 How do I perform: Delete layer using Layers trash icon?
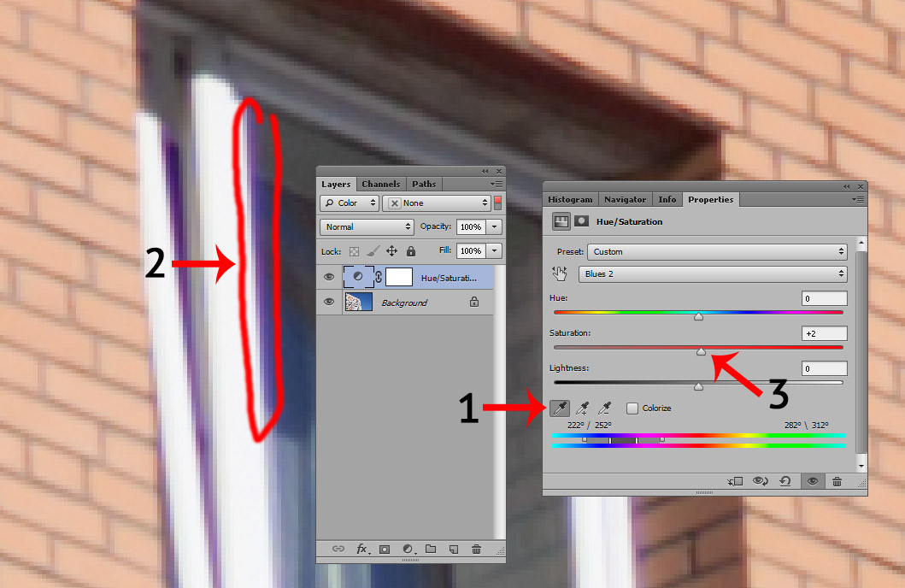tap(476, 549)
